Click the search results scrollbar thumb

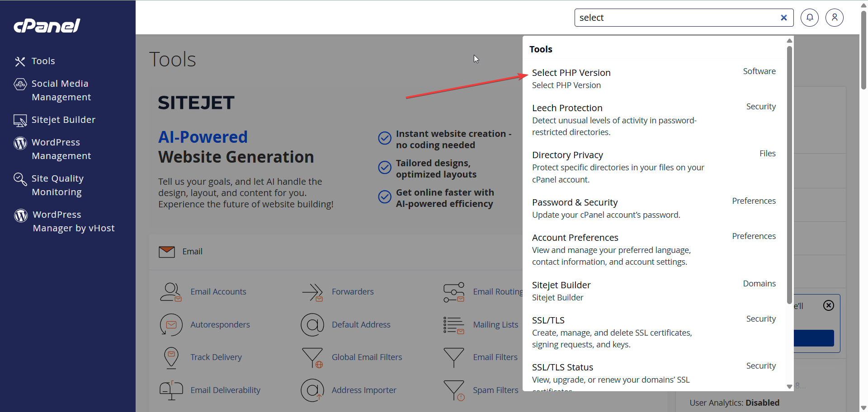(x=789, y=175)
